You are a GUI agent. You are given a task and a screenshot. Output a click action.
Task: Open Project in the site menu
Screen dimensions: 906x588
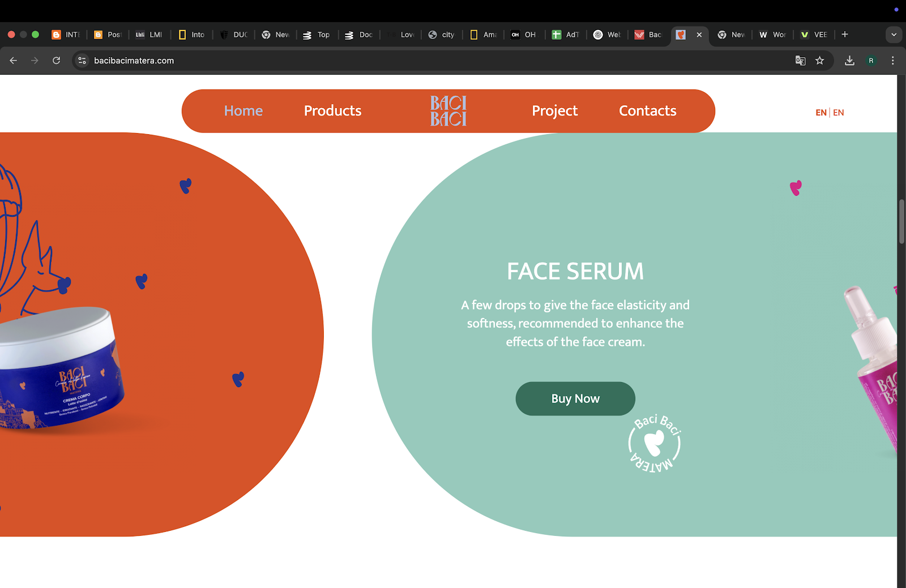pos(555,111)
